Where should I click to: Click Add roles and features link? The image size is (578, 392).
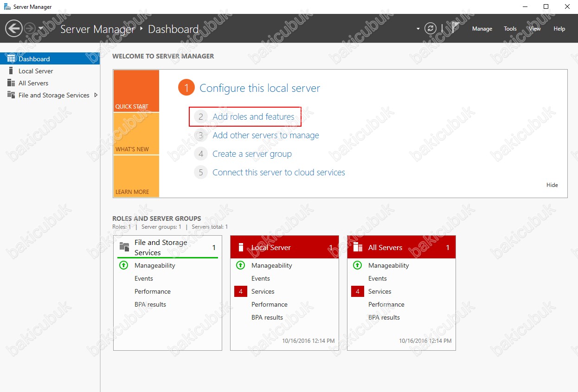point(253,117)
